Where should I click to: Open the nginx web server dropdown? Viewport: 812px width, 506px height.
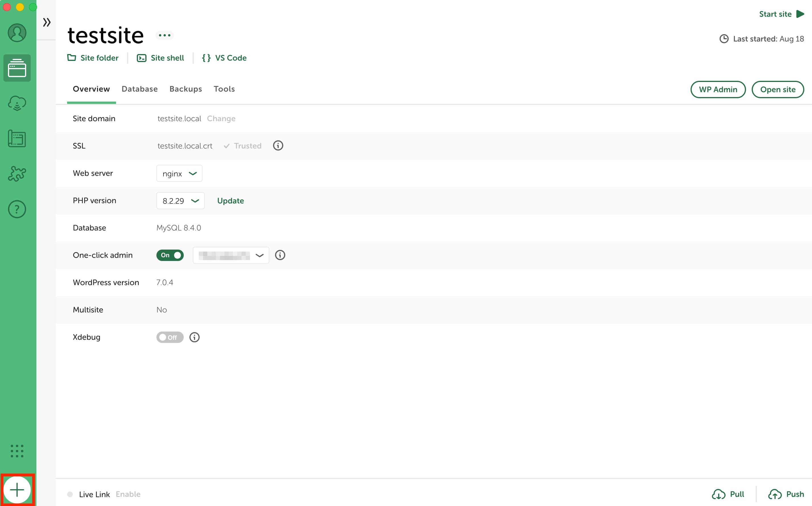[x=179, y=173]
